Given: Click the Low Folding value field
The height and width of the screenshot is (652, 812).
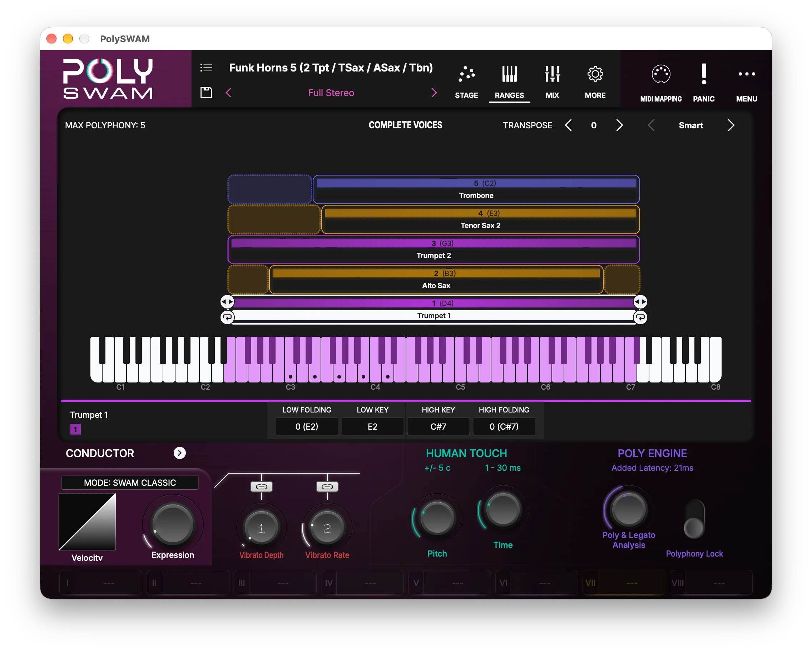Looking at the screenshot, I should pos(307,426).
